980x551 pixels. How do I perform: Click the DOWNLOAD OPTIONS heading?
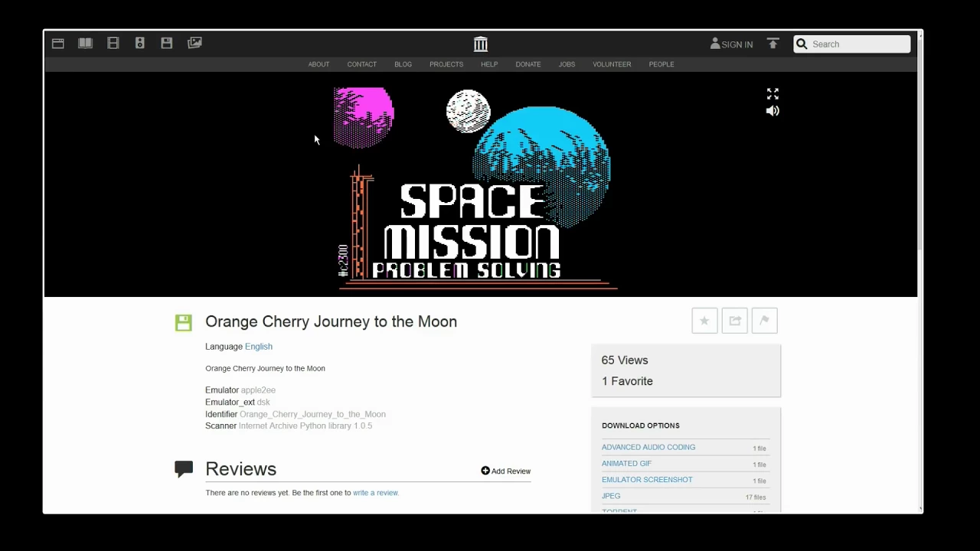[641, 425]
